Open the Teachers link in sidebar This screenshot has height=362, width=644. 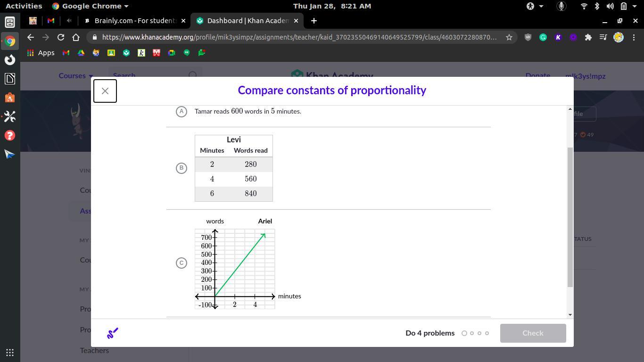tap(94, 350)
